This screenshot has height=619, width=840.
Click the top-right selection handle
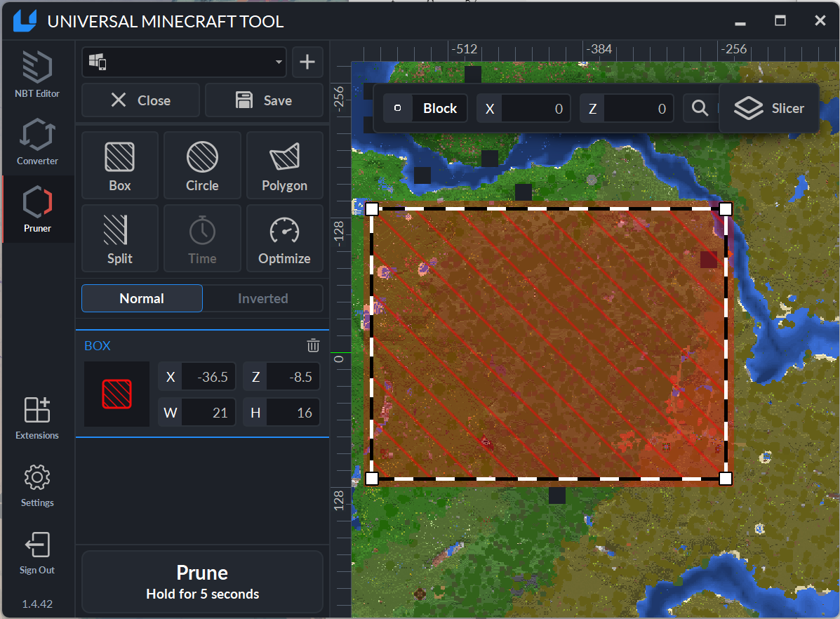click(x=726, y=209)
